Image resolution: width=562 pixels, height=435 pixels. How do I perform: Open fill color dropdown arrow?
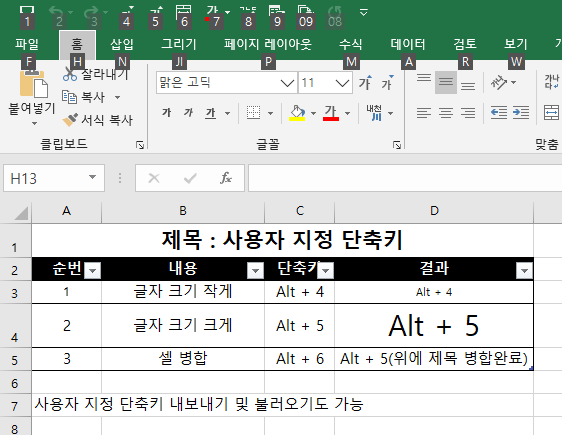pos(314,113)
